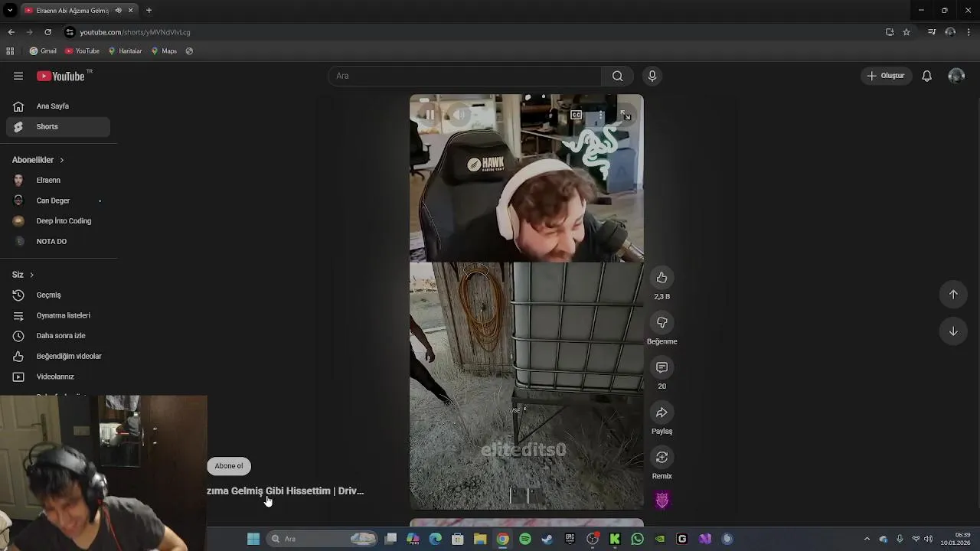The width and height of the screenshot is (980, 551).
Task: Focus the YouTube Ara search field
Action: (465, 76)
